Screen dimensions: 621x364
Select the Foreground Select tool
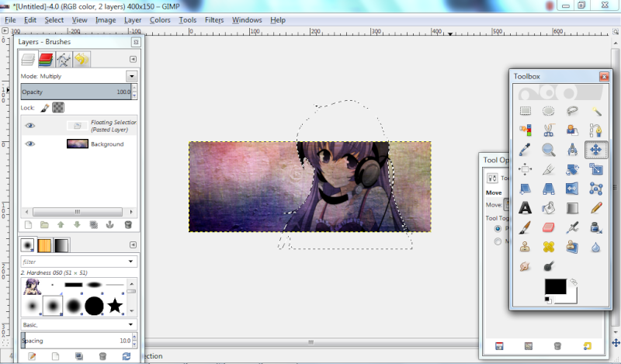572,130
